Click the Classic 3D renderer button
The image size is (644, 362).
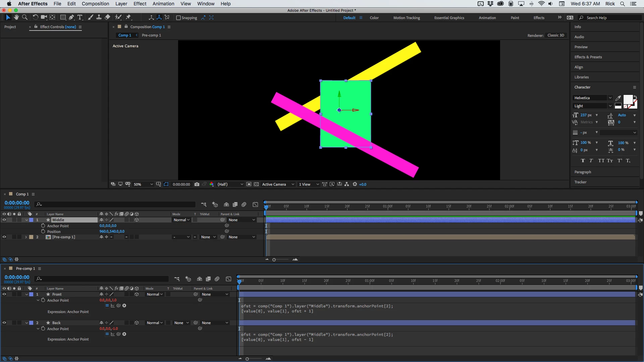(x=555, y=35)
